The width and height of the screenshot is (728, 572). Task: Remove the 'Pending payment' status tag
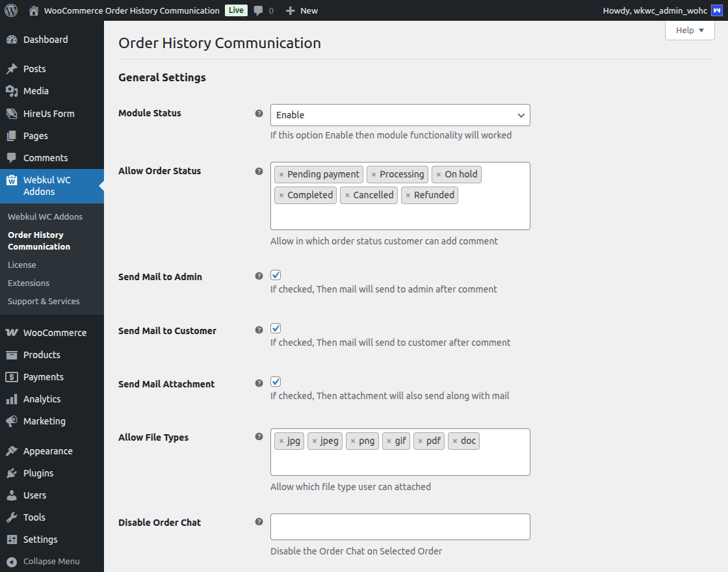pyautogui.click(x=281, y=175)
